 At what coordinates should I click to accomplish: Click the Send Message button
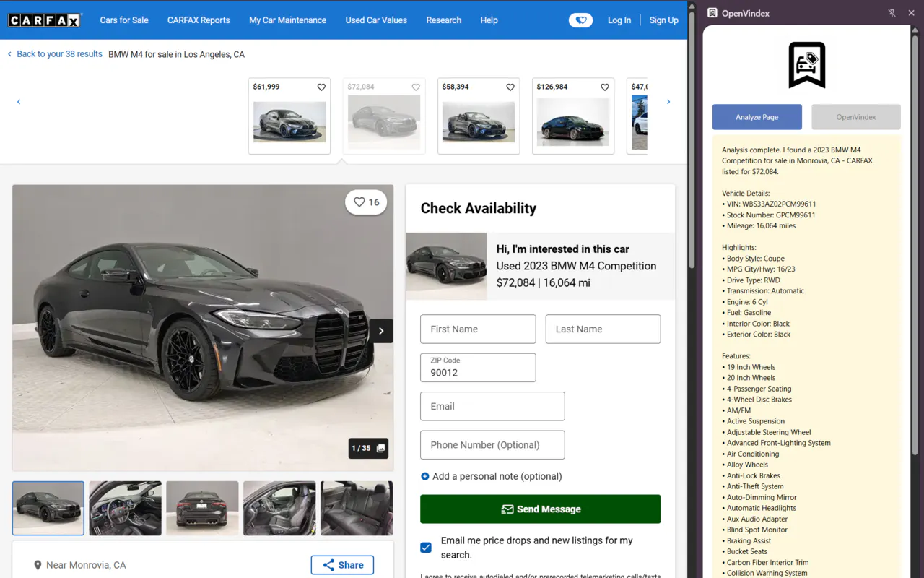[x=541, y=509]
